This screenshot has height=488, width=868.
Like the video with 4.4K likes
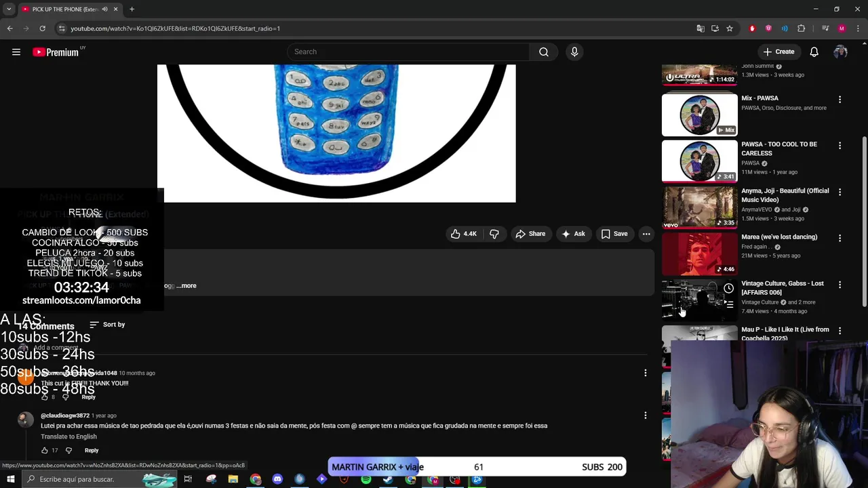[x=464, y=234]
